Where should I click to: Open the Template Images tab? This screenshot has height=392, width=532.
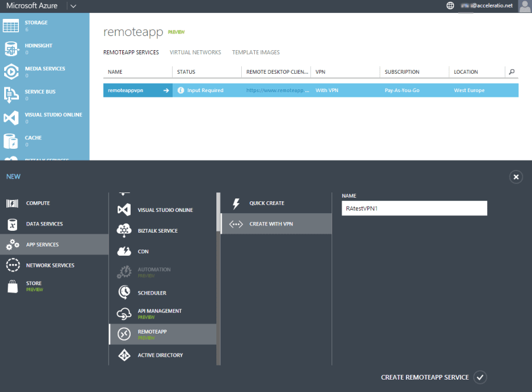point(255,52)
